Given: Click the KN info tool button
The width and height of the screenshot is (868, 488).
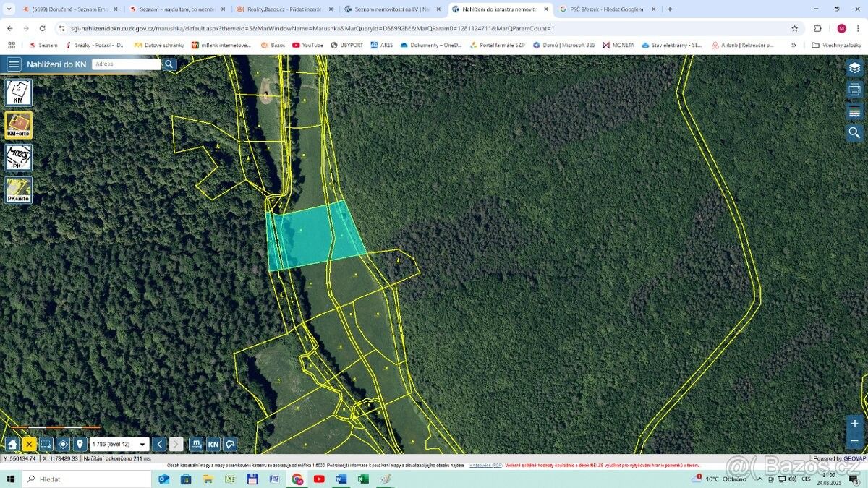Looking at the screenshot, I should point(213,444).
